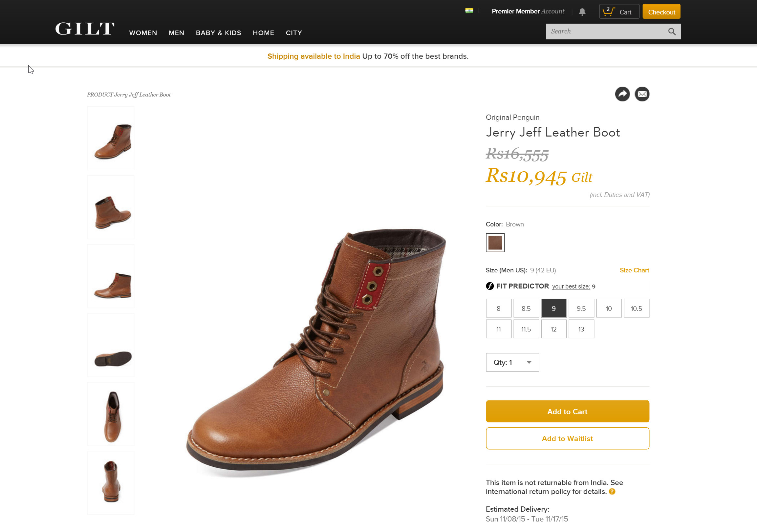Select size 8 for the boot
Viewport: 757px width, 532px height.
pyautogui.click(x=499, y=308)
